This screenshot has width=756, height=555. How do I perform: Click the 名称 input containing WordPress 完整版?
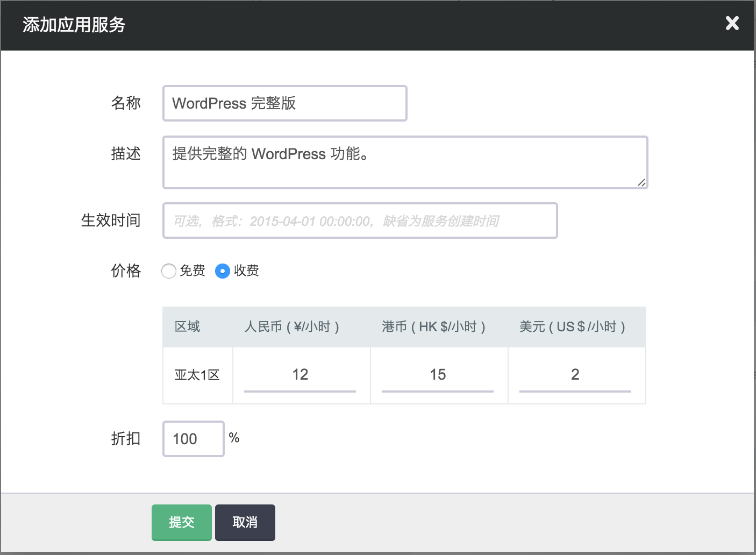click(x=284, y=103)
